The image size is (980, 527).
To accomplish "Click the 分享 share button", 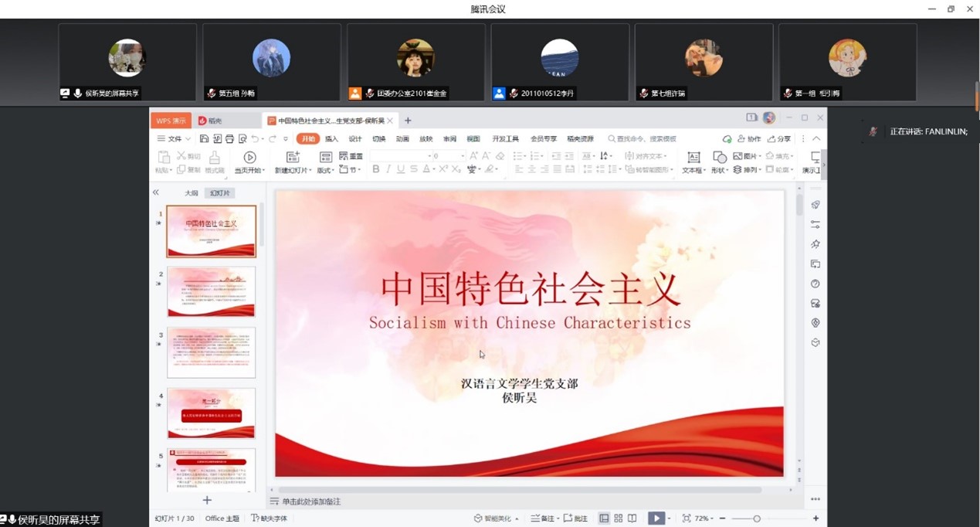I will 779,139.
